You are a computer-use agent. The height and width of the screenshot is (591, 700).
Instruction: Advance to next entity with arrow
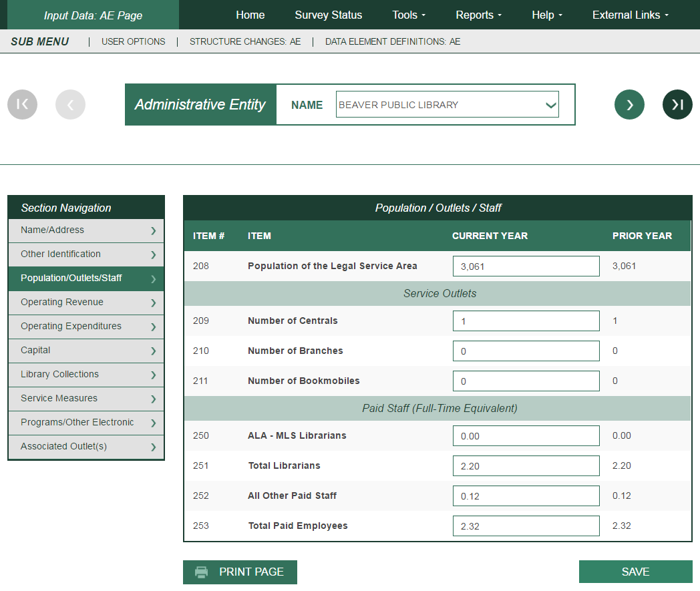click(x=629, y=104)
